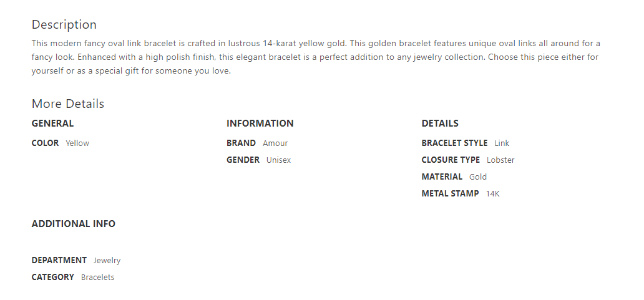
Task: Click the bracelet description paragraph text
Action: pos(315,57)
